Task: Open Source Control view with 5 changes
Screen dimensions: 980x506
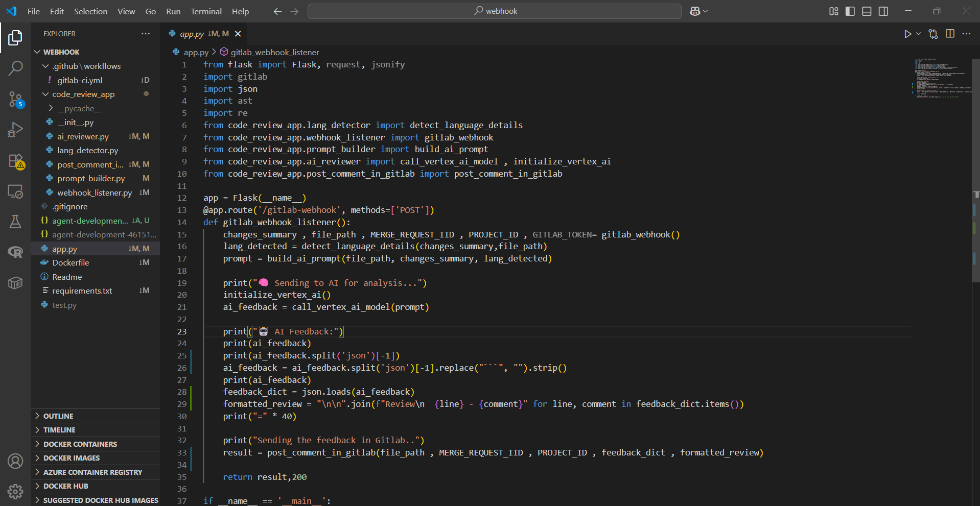Action: [x=15, y=99]
